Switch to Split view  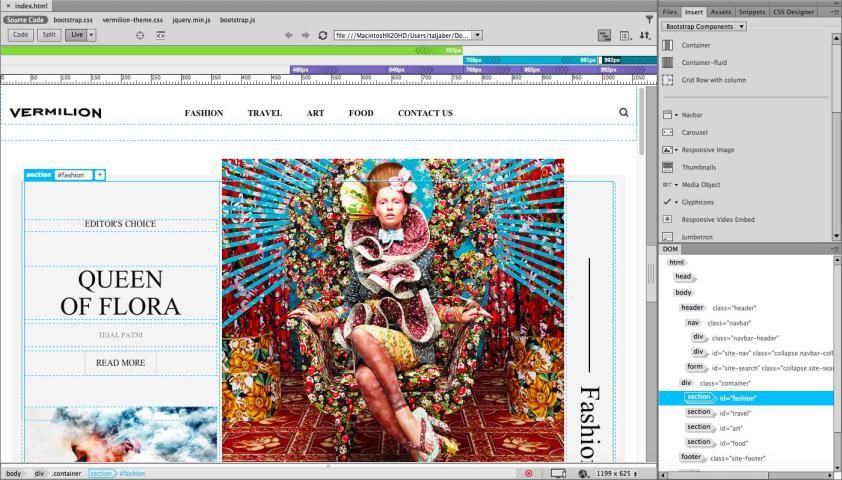[x=49, y=35]
